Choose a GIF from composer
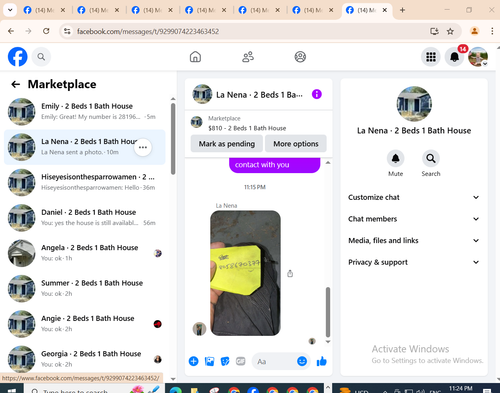 coord(240,361)
